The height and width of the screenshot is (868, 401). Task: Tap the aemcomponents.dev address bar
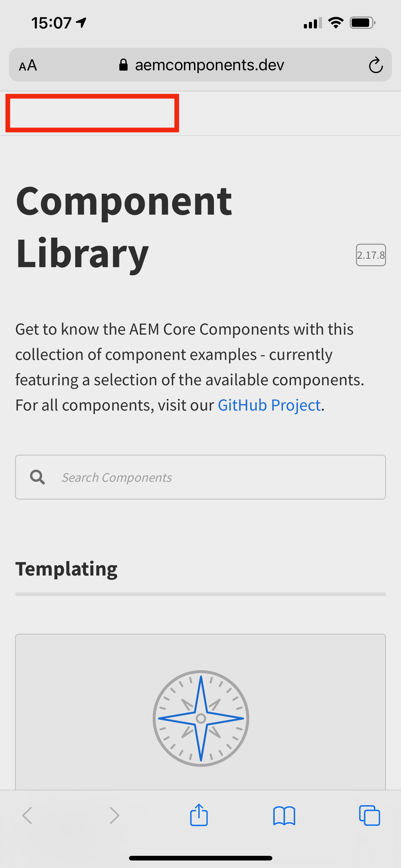tap(209, 64)
